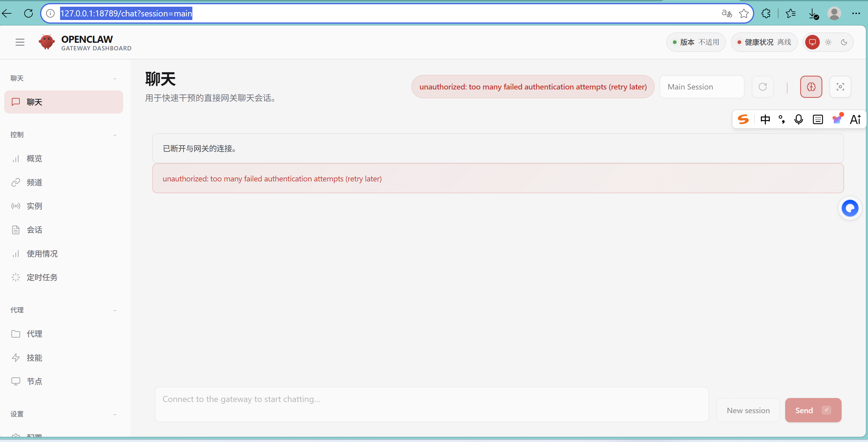The height and width of the screenshot is (442, 868).
Task: Open browser extensions puzzle icon
Action: click(766, 13)
